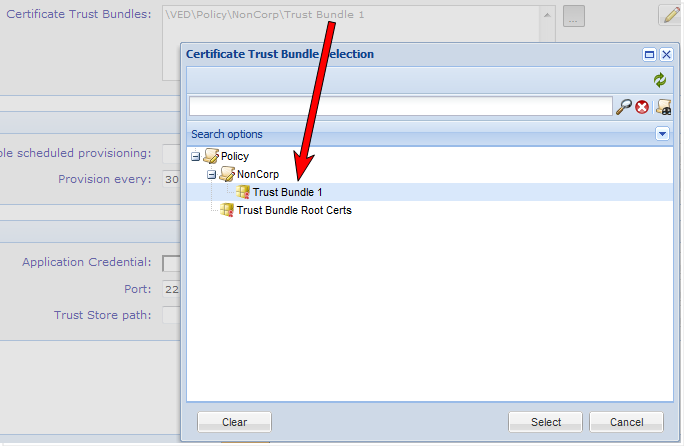
Task: Click the Policy folder icon
Action: point(211,156)
